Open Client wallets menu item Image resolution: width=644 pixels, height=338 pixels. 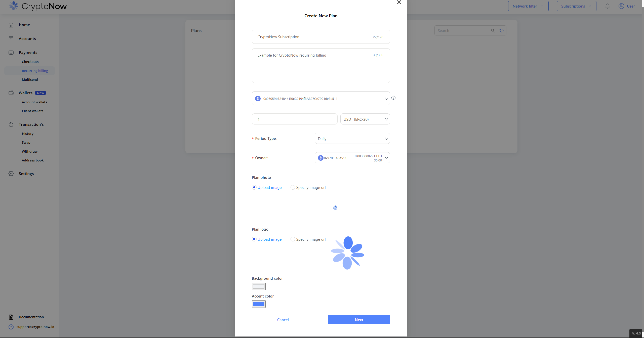pos(32,111)
